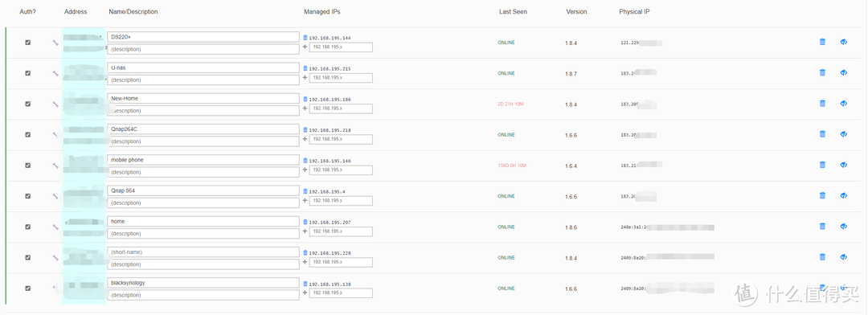Toggle Auth checkbox for blacksynology
Viewport: 868px width, 315px height.
coord(27,288)
